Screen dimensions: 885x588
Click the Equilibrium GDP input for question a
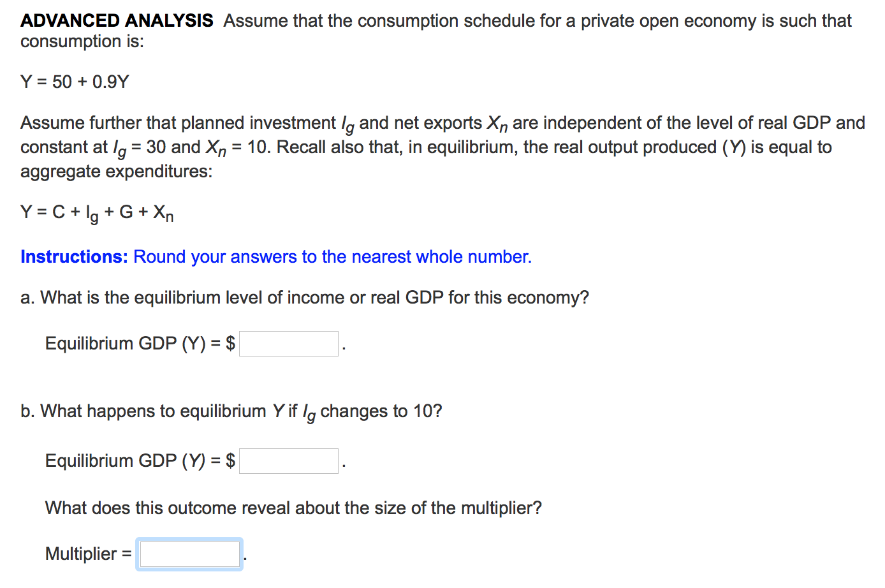tap(288, 344)
